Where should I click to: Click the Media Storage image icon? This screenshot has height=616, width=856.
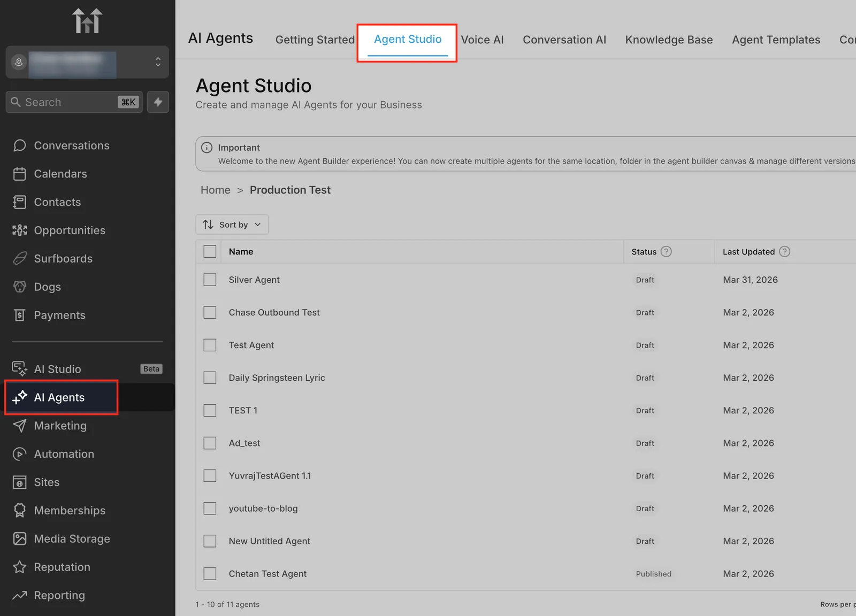20,538
